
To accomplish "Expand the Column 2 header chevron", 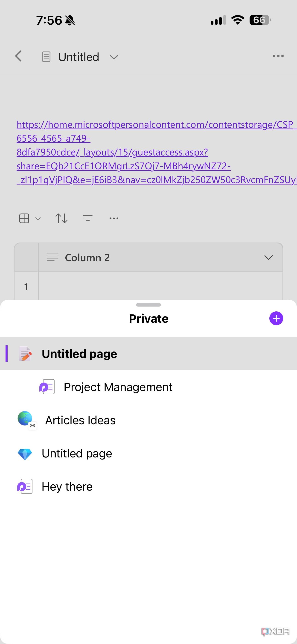I will click(x=268, y=258).
